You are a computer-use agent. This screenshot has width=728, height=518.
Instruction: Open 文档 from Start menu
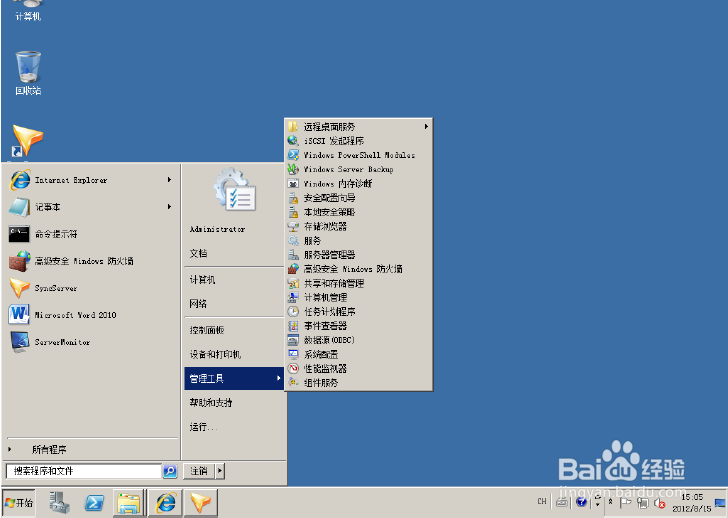199,253
